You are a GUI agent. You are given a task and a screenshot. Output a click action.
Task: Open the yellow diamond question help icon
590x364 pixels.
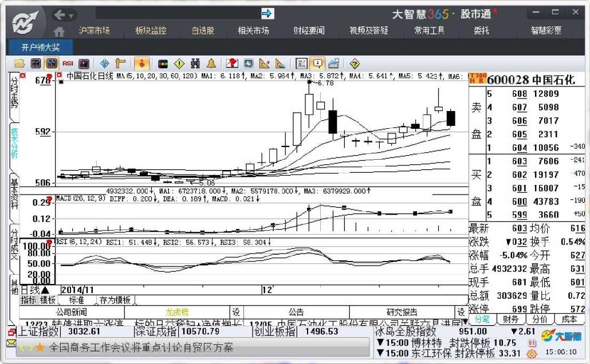355,64
